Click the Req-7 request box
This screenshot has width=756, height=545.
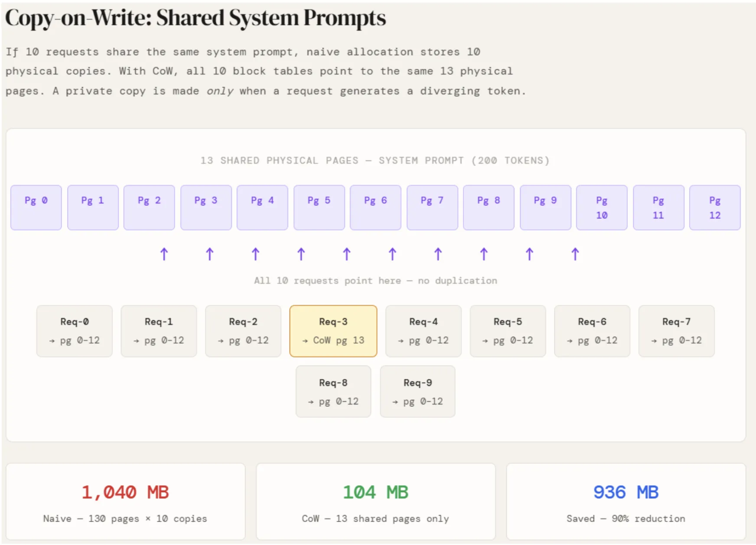pos(676,331)
